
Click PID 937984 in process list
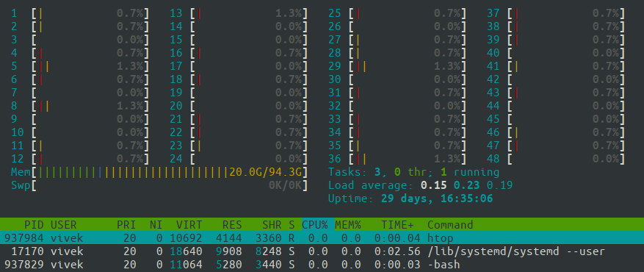click(23, 238)
